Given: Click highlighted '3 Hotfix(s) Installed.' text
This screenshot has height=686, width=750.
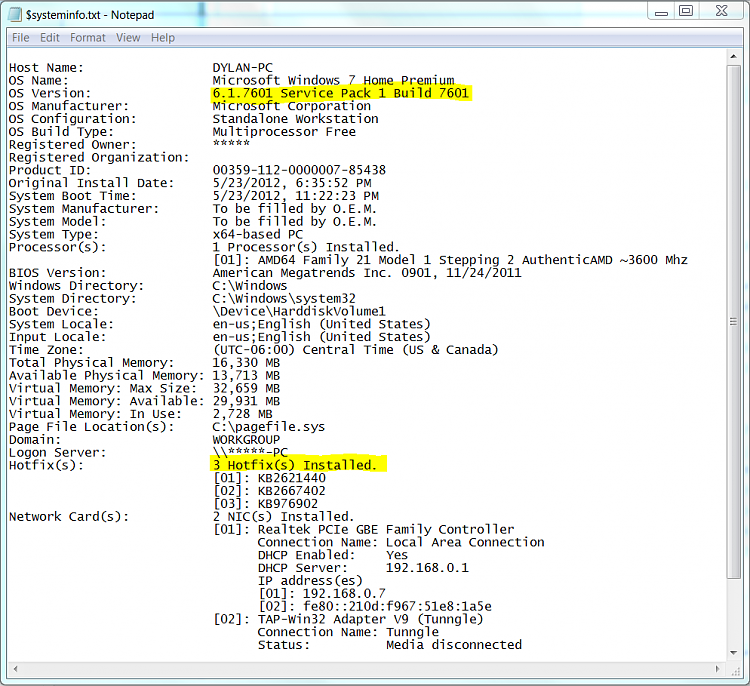Looking at the screenshot, I should click(295, 465).
